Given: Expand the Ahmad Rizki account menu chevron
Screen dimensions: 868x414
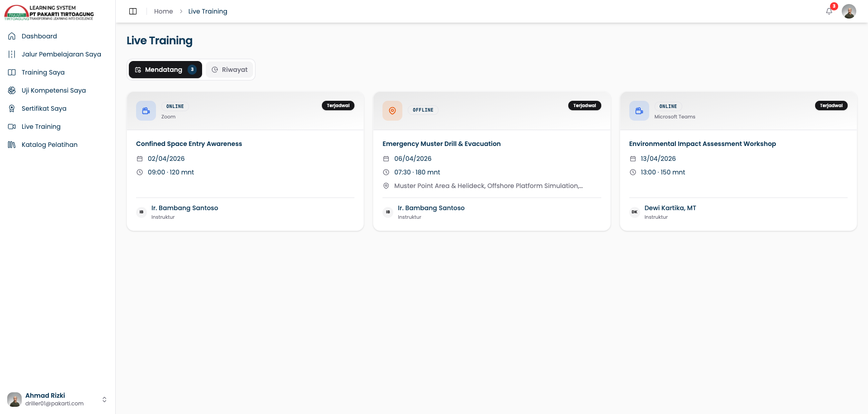Looking at the screenshot, I should [104, 400].
